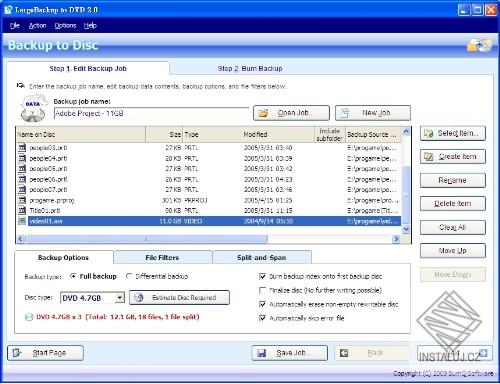The image size is (500, 384).
Task: Click the file icon of people04.prtl
Action: coord(22,158)
